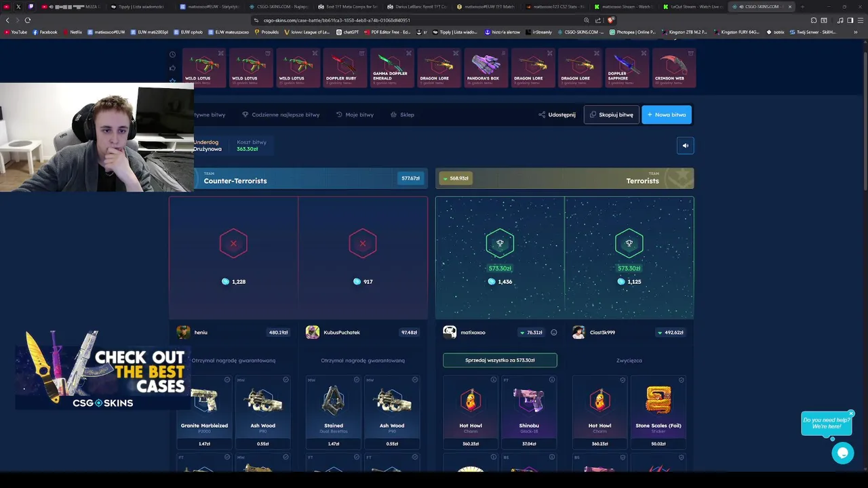Open the Pandora's Box gloves drop card
868x488 pixels.
point(486,68)
